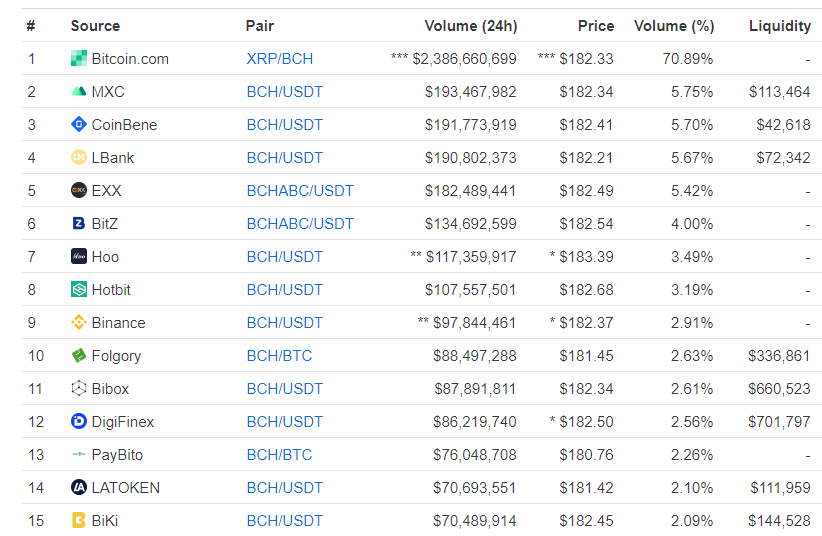
Task: Sort by the Pair column header
Action: point(259,26)
